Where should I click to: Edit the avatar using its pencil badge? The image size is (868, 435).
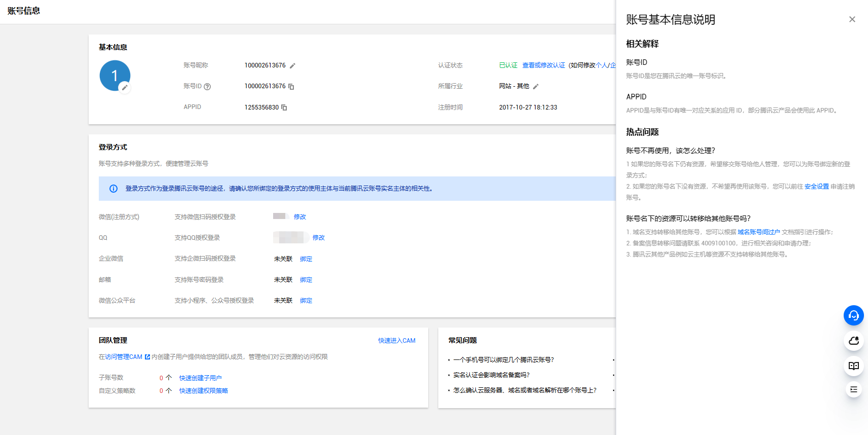point(125,88)
